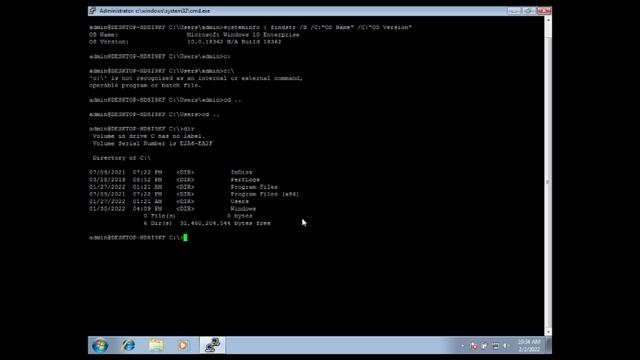Open Windows Media Player taskbar icon

pyautogui.click(x=183, y=346)
